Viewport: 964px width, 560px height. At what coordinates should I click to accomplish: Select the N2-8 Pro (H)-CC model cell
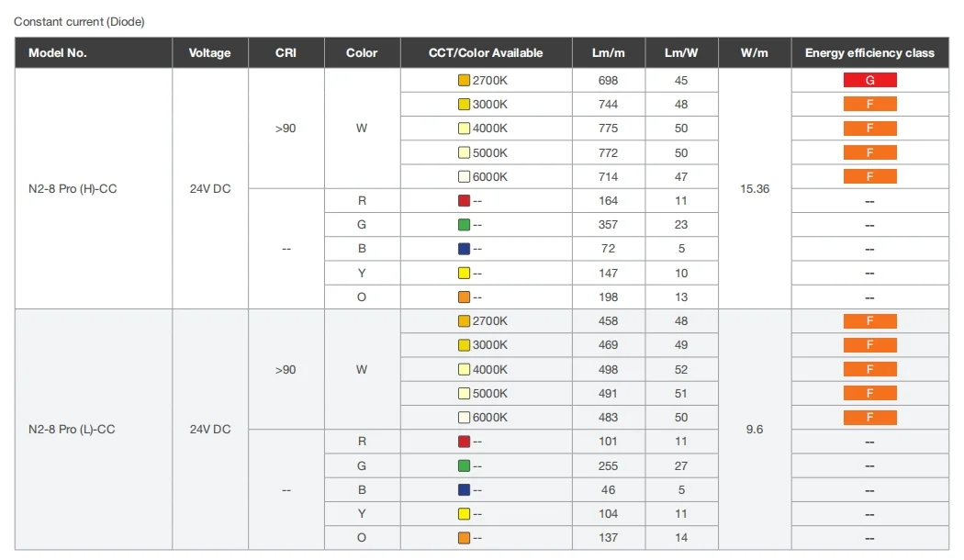point(73,189)
